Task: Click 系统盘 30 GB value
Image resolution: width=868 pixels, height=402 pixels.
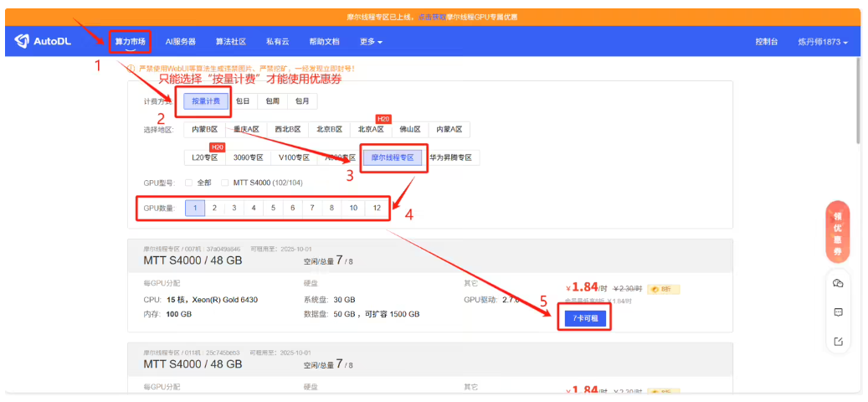Action: 344,300
